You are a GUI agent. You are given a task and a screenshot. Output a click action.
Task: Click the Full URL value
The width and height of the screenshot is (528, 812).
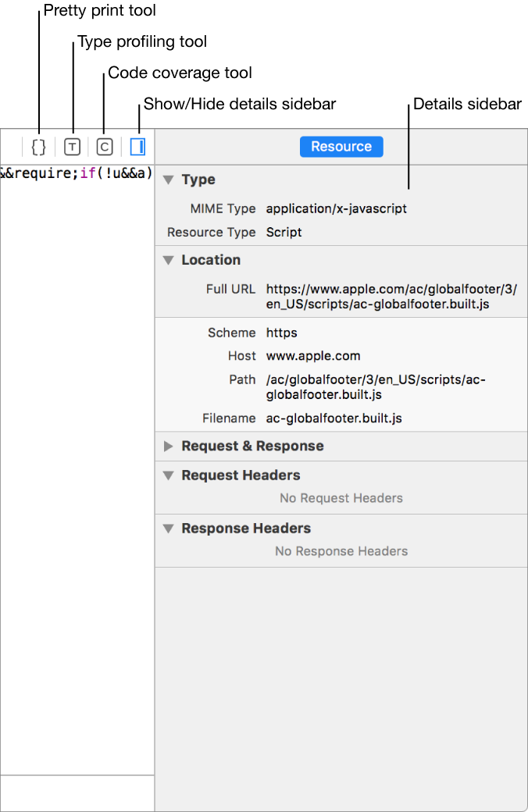point(391,297)
